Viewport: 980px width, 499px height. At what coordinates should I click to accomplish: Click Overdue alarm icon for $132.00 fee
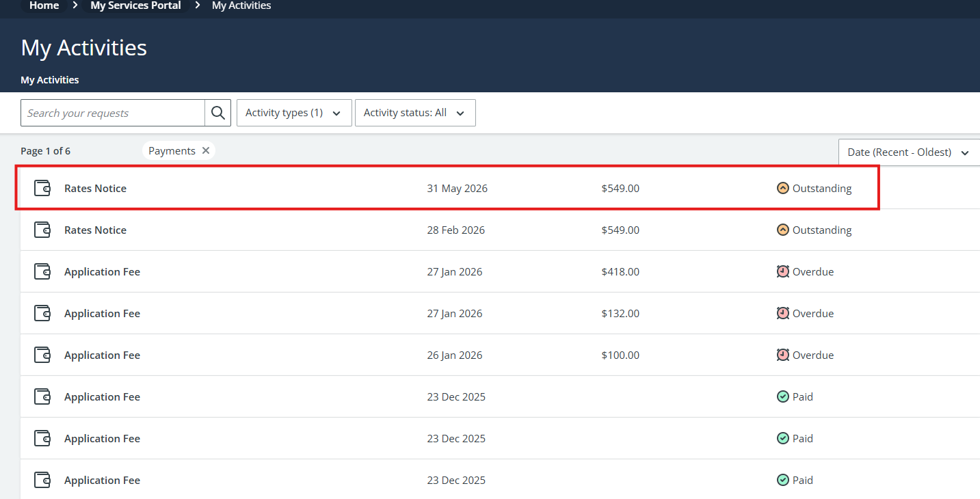point(783,313)
